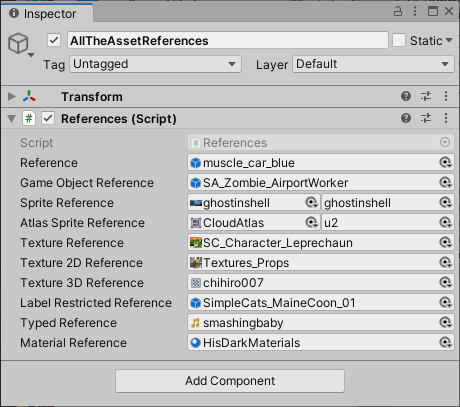Enable the Static checkbox
460x407 pixels.
(x=399, y=41)
